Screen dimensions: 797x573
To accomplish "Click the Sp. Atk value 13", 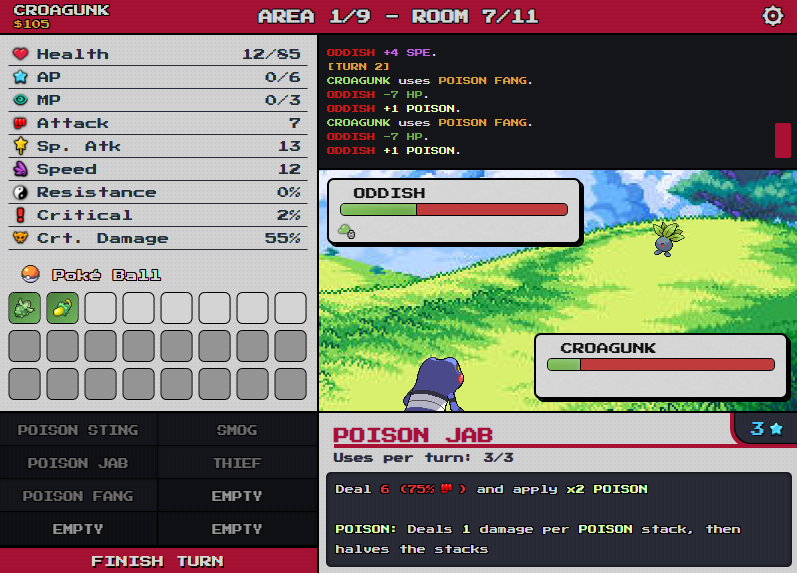I will (289, 146).
